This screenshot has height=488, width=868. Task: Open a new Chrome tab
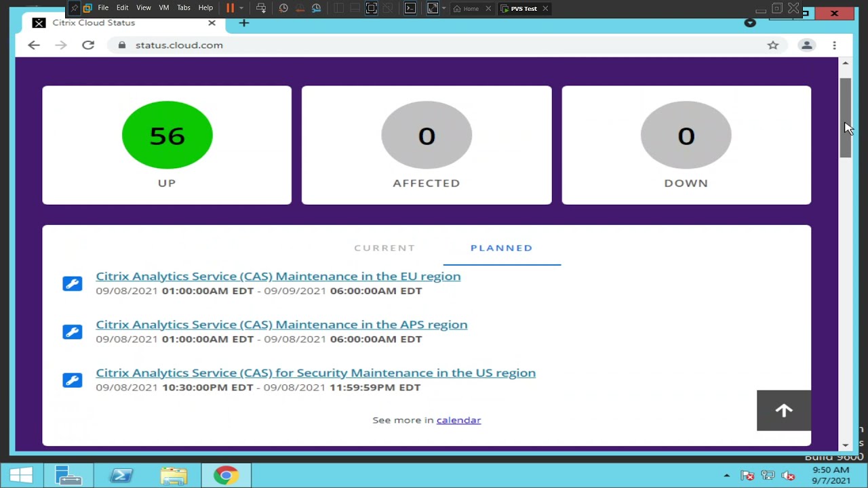244,22
